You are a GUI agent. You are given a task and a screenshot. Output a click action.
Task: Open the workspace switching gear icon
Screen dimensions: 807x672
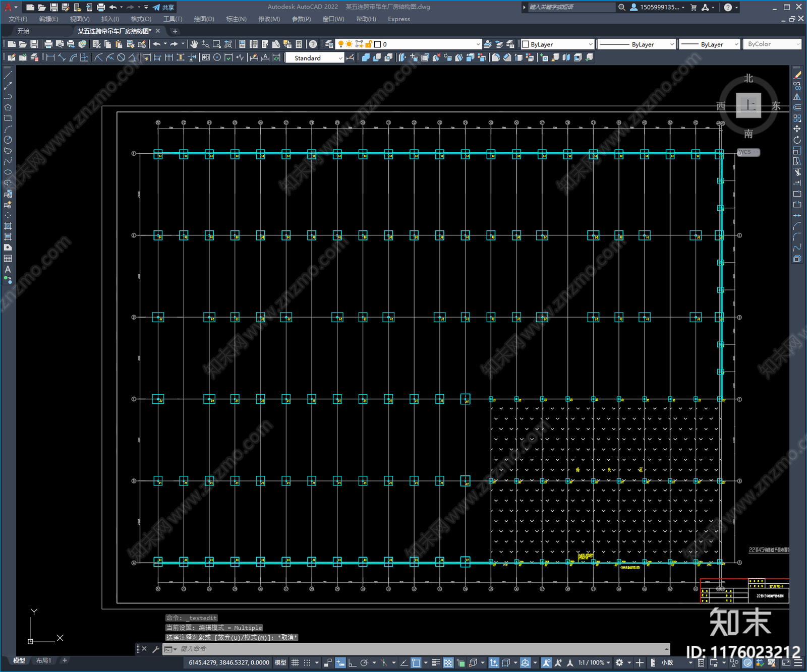[619, 662]
